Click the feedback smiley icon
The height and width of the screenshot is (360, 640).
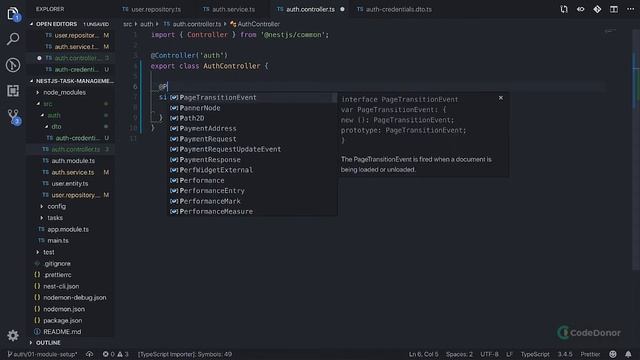tap(613, 354)
